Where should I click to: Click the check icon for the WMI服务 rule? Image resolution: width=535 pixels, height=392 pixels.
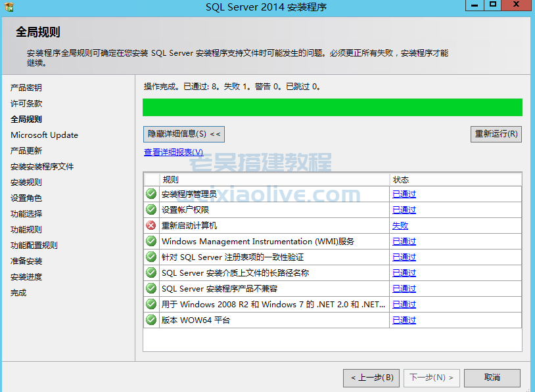(x=151, y=241)
